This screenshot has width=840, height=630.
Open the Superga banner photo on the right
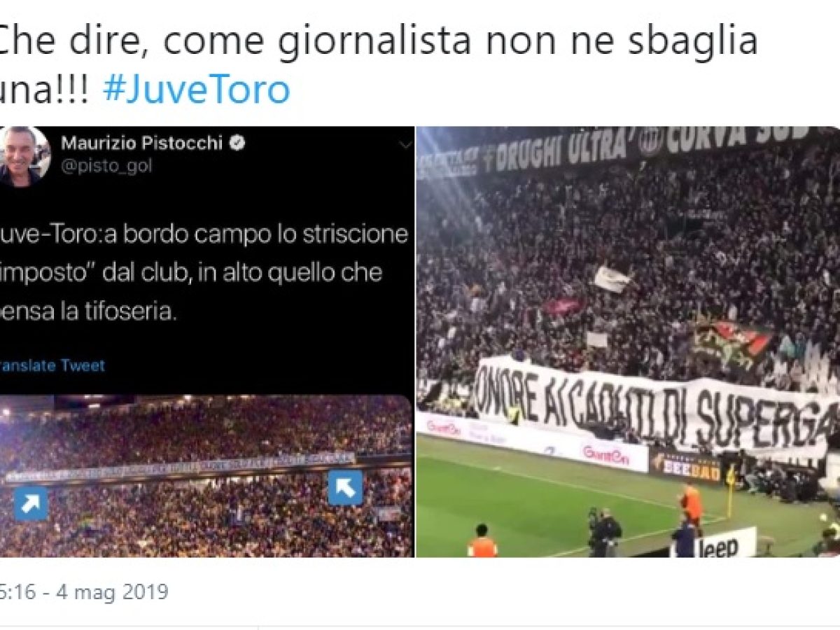(628, 342)
